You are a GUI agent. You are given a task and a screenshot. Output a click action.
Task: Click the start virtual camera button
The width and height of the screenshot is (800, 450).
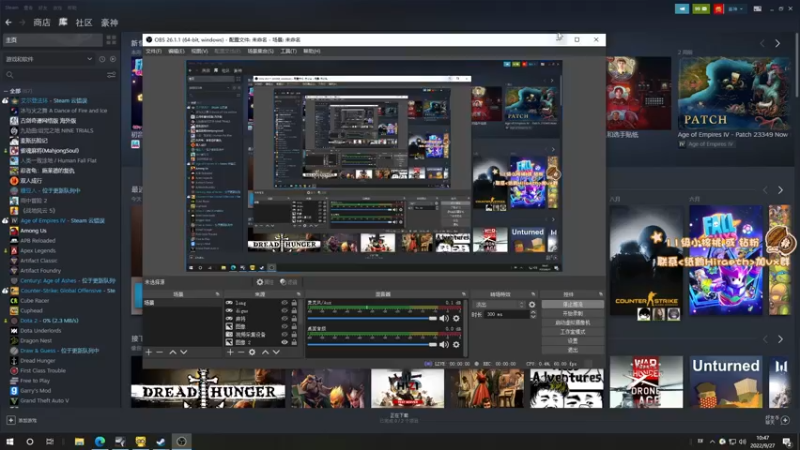coord(572,322)
